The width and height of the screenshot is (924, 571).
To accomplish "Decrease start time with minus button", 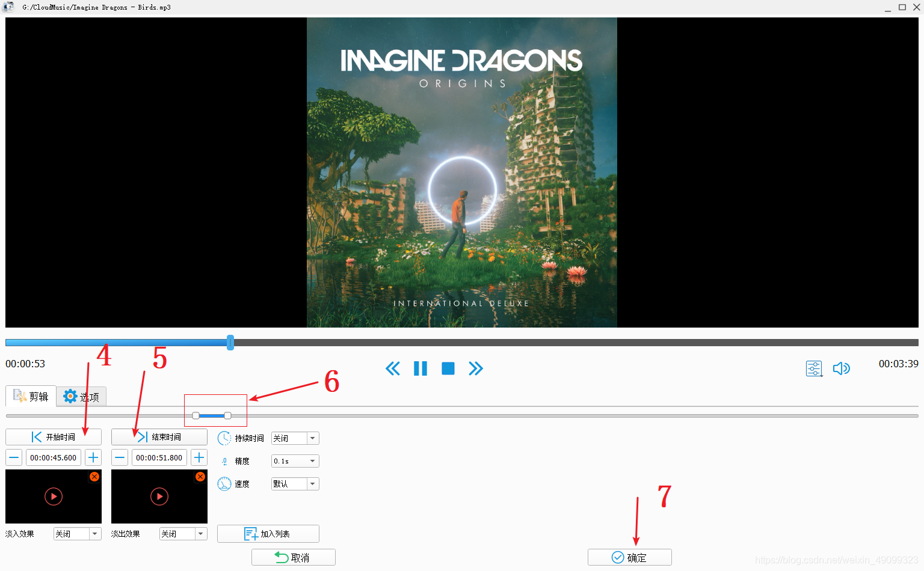I will click(x=14, y=457).
